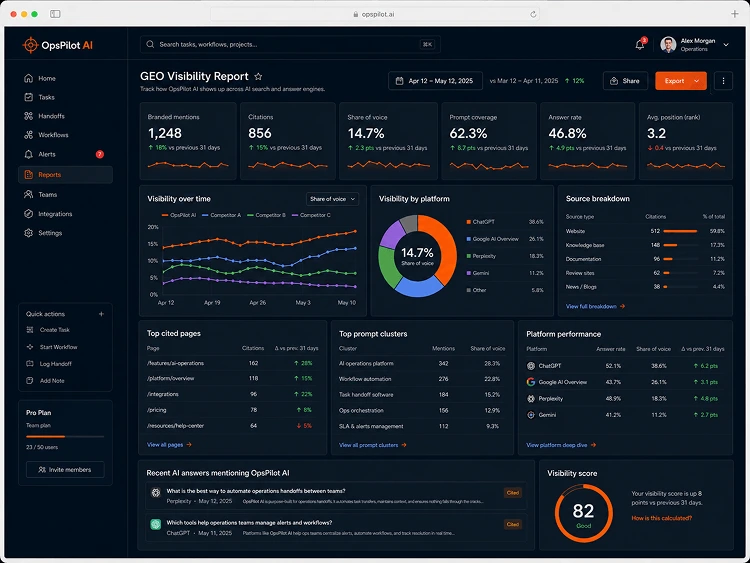Open the Avg. position (rank) 3.2 card
This screenshot has height=563, width=750.
pyautogui.click(x=686, y=141)
